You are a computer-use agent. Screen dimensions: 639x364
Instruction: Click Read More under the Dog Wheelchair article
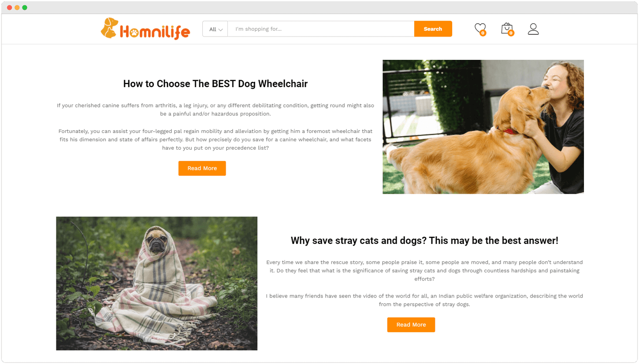point(202,168)
